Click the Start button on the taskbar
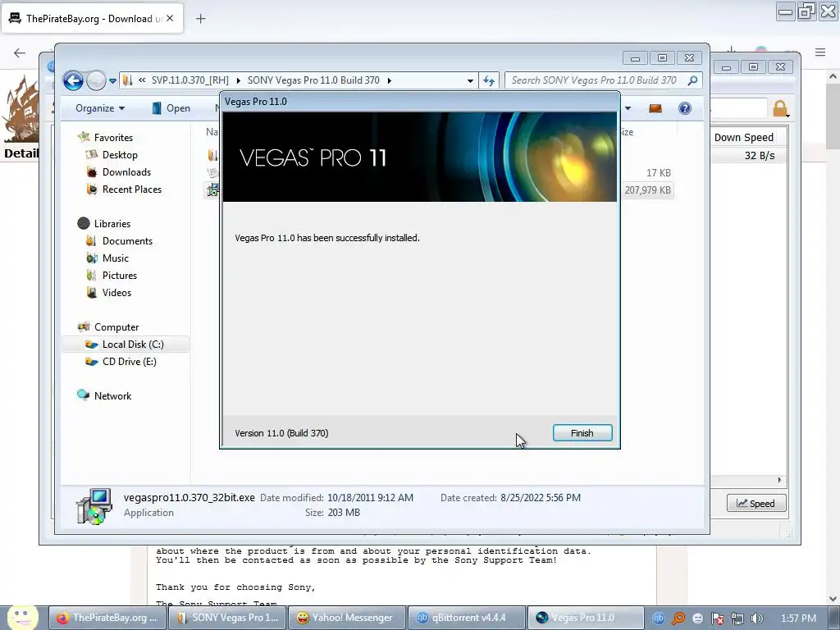 pyautogui.click(x=22, y=617)
